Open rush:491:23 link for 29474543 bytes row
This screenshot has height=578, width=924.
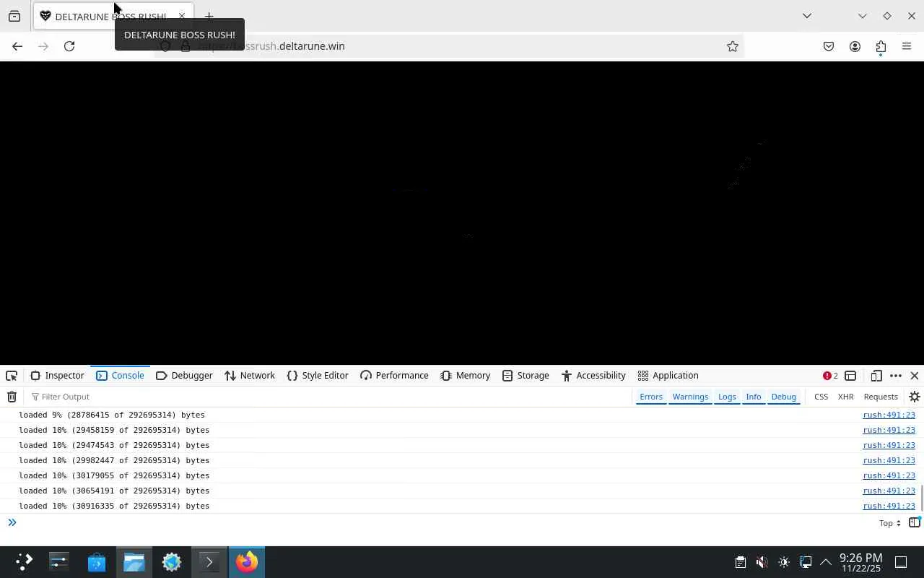[889, 445]
